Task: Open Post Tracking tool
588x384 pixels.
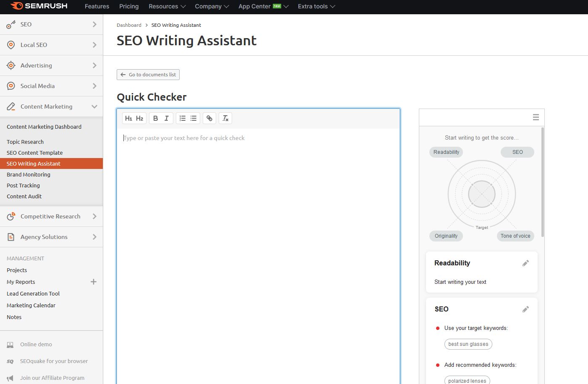Action: click(x=24, y=185)
